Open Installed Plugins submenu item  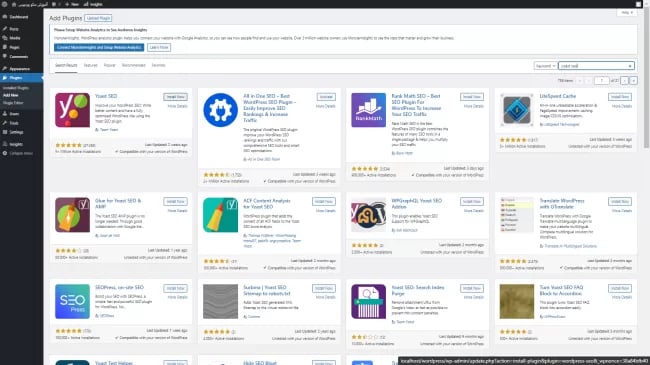(16, 88)
